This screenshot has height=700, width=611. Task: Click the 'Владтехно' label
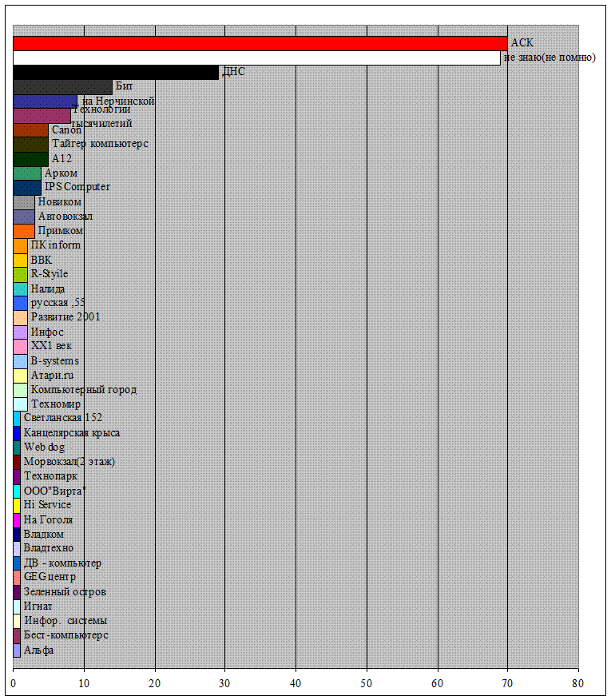click(49, 547)
